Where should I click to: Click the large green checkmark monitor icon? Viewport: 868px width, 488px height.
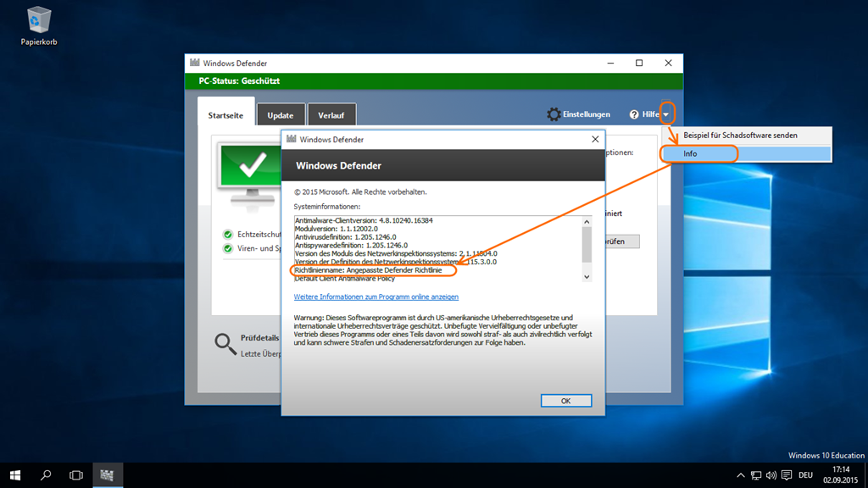[251, 169]
